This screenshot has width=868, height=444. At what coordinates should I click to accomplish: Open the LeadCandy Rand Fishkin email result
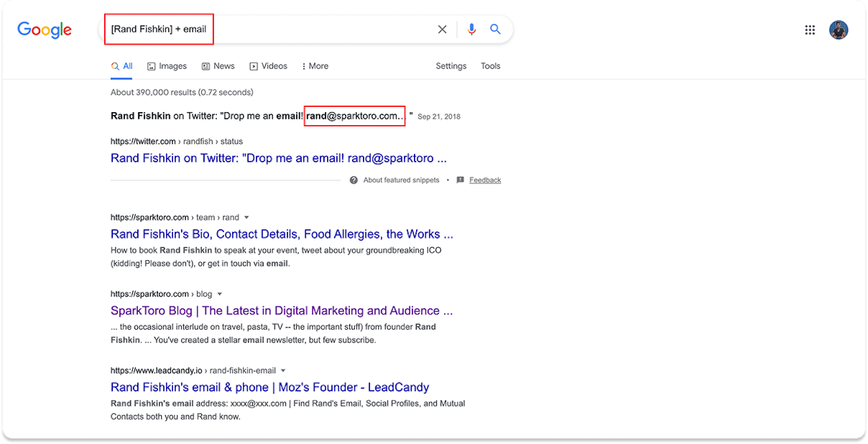coord(270,387)
